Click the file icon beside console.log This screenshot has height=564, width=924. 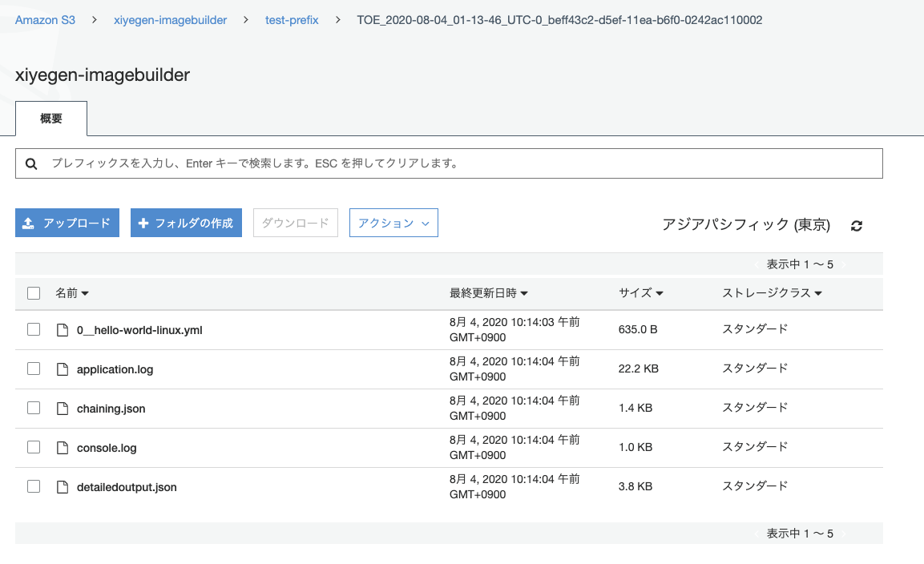62,448
